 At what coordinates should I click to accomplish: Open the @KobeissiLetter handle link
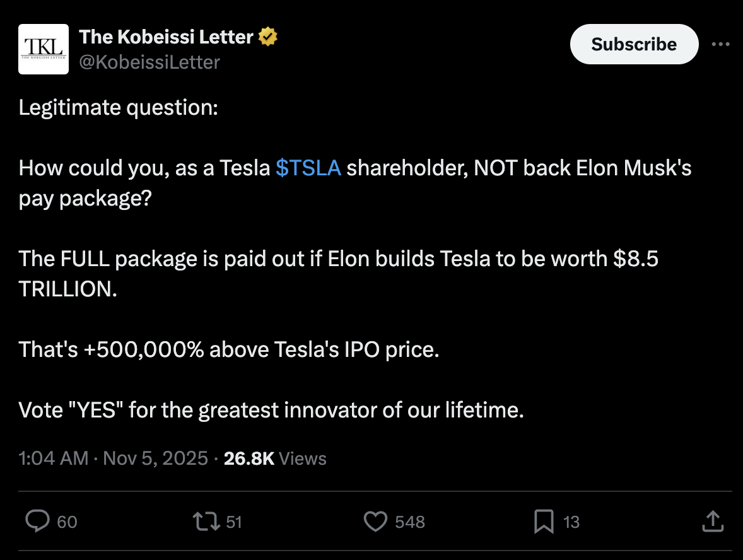(x=149, y=62)
